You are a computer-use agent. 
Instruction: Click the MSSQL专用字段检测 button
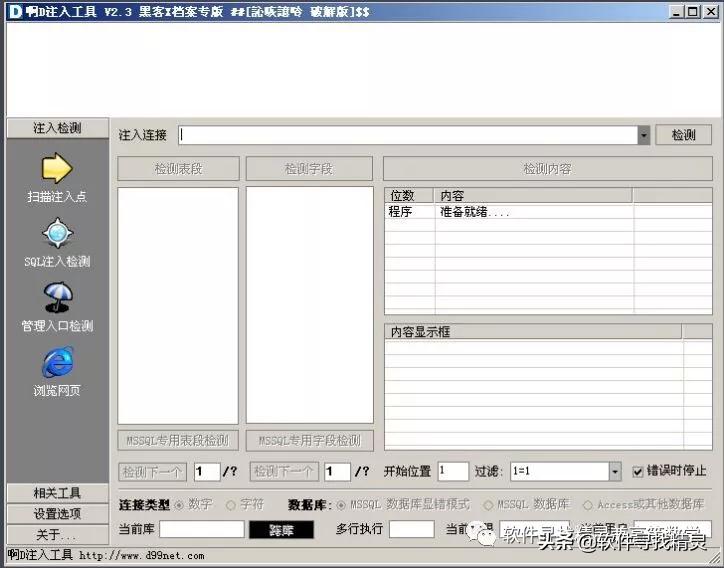pos(309,441)
